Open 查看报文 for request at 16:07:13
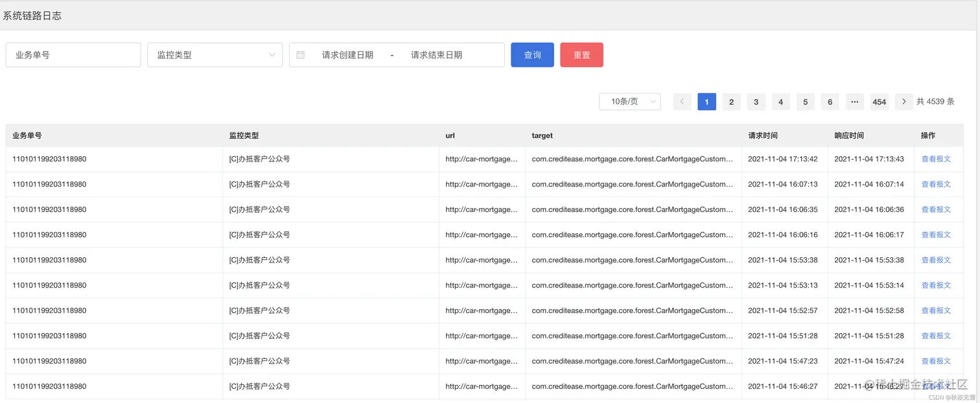980x403 pixels. point(936,184)
